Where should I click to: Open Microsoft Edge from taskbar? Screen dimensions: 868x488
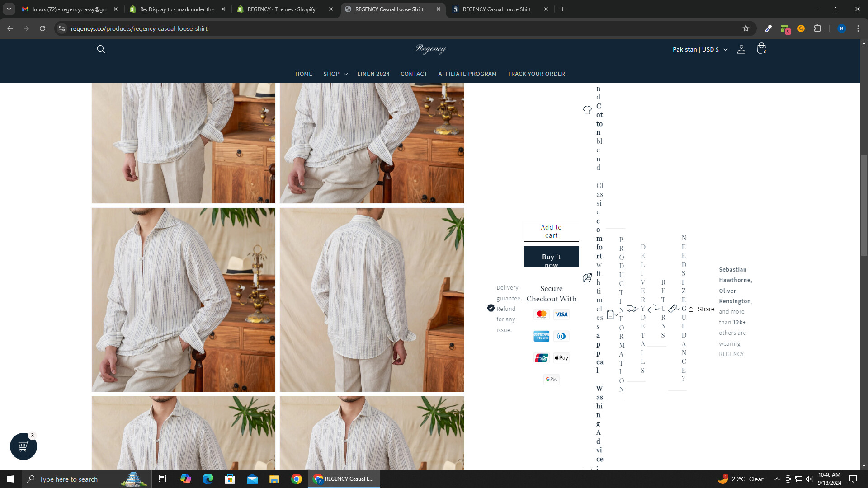click(208, 479)
